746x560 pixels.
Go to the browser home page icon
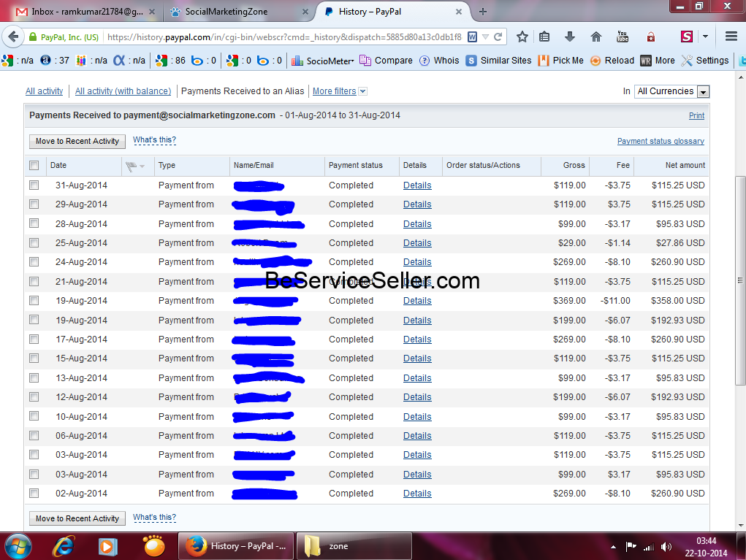click(596, 37)
